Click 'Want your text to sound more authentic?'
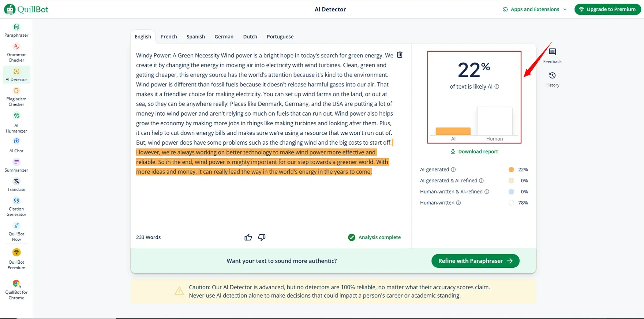 pos(282,261)
